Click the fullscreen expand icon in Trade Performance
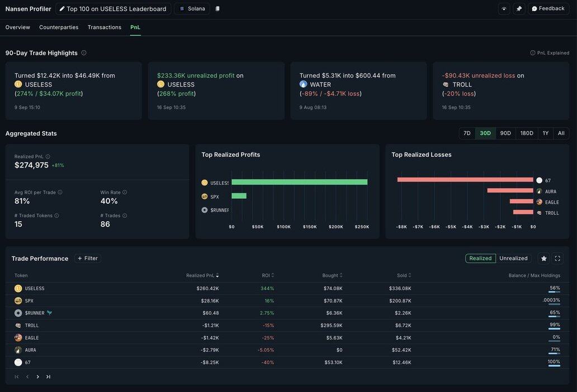The image size is (577, 392). [557, 259]
